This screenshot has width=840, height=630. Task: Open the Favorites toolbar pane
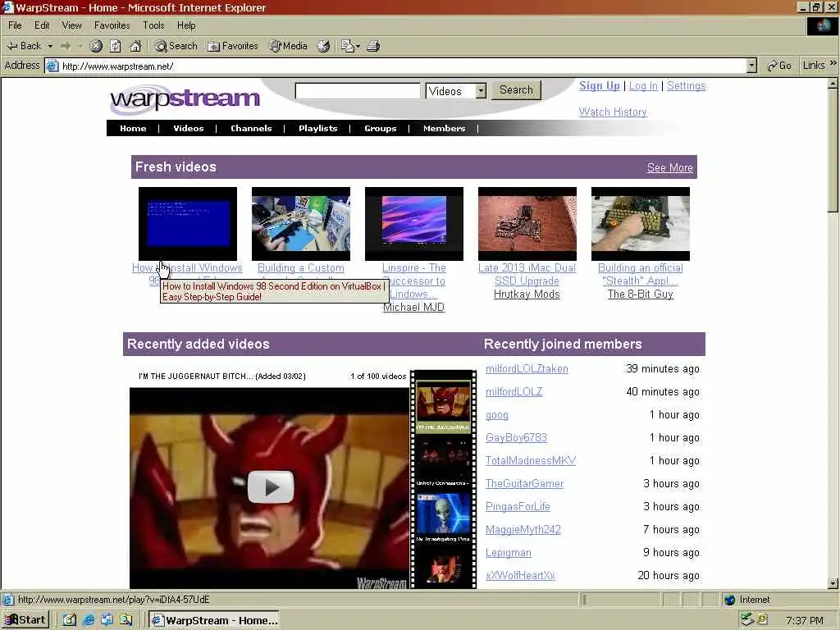tap(232, 46)
